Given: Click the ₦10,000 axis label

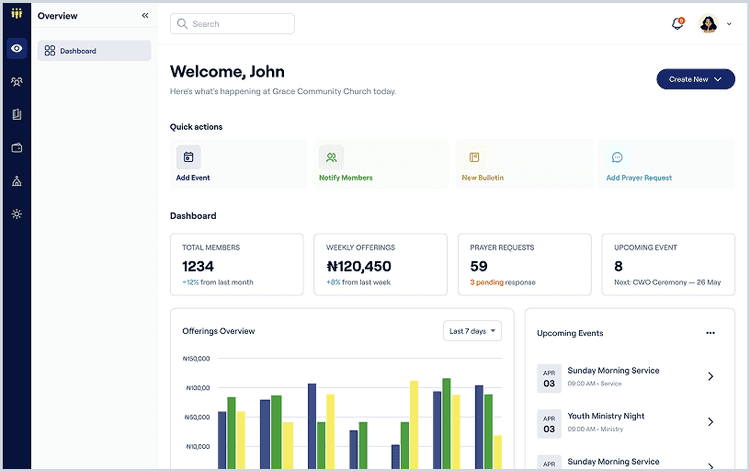Looking at the screenshot, I should pyautogui.click(x=198, y=447).
